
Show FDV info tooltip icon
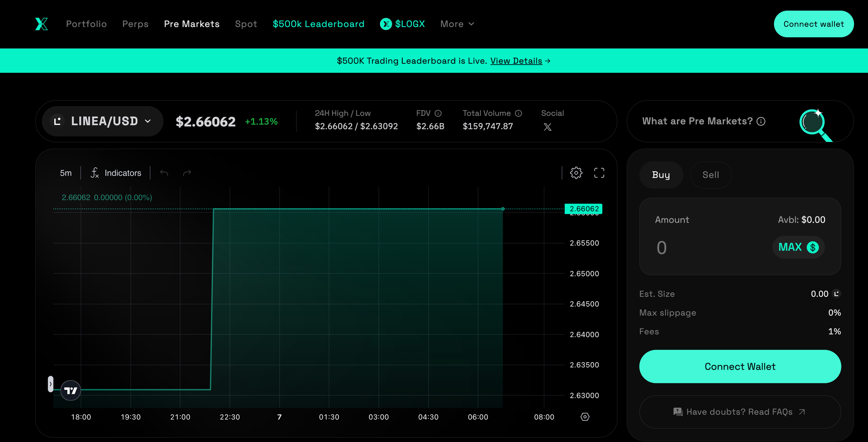[x=438, y=113]
